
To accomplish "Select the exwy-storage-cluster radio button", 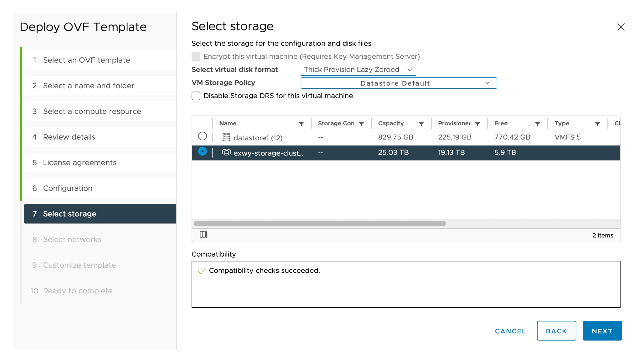I will tap(202, 152).
